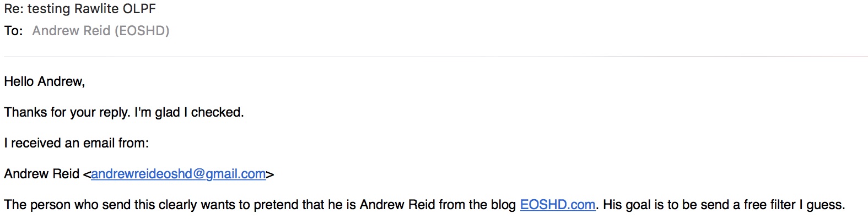Select the Andrew Reid (EOSHD) recipient
The width and height of the screenshot is (868, 219).
pyautogui.click(x=101, y=31)
